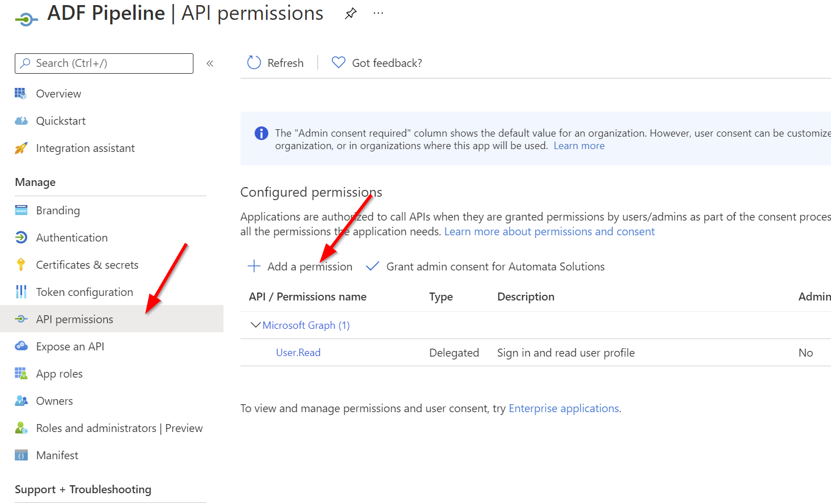
Task: Navigate to Authentication
Action: pyautogui.click(x=71, y=238)
